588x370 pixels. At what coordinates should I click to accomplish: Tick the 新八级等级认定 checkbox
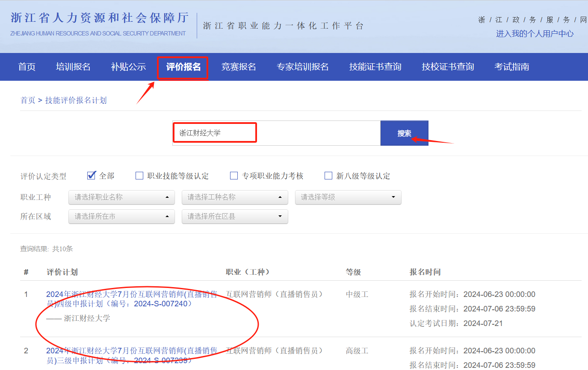(x=328, y=176)
